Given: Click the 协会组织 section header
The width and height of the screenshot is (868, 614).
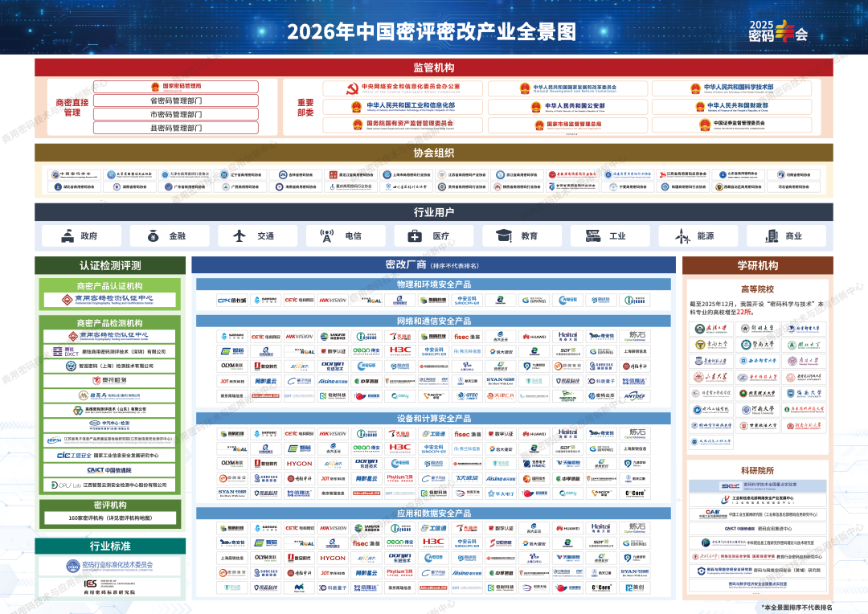Looking at the screenshot, I should coord(434,153).
